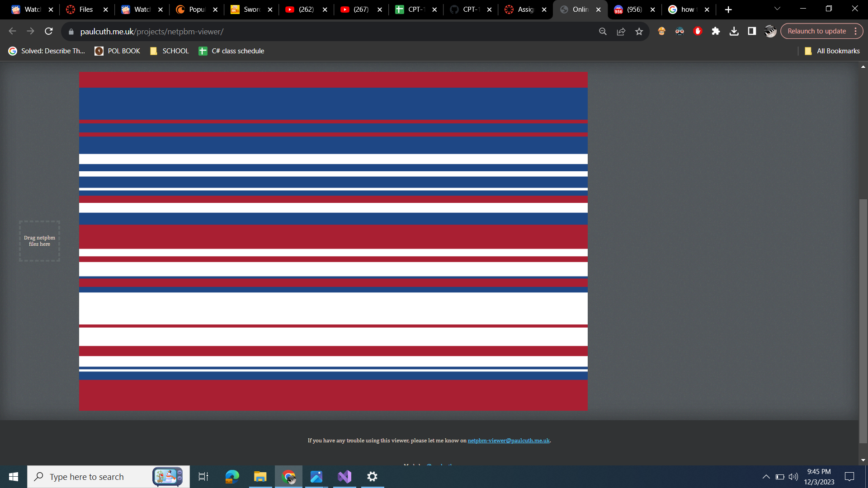
Task: Go forward to the next page
Action: coord(30,31)
